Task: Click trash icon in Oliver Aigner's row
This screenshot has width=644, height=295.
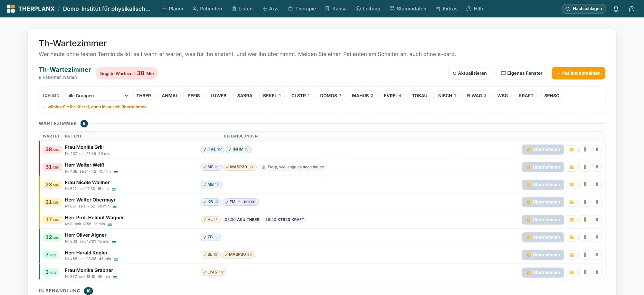Action: coord(597,237)
